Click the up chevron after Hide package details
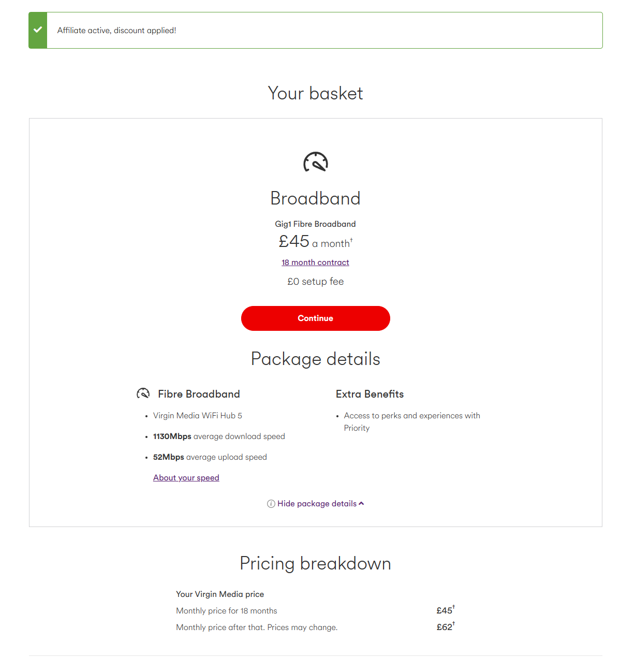This screenshot has width=635, height=672. pyautogui.click(x=361, y=503)
